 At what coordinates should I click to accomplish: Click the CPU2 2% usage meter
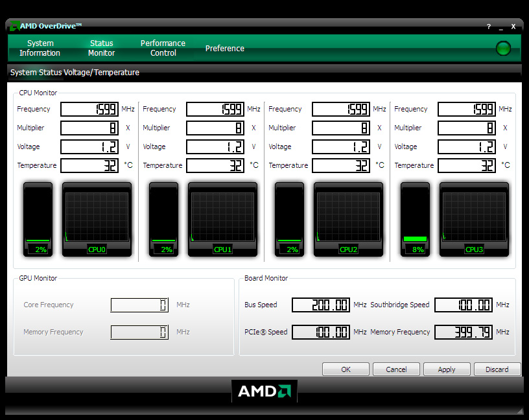[289, 218]
